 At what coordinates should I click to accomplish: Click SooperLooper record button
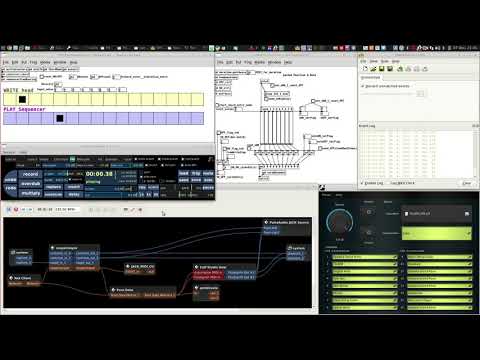tap(30, 174)
